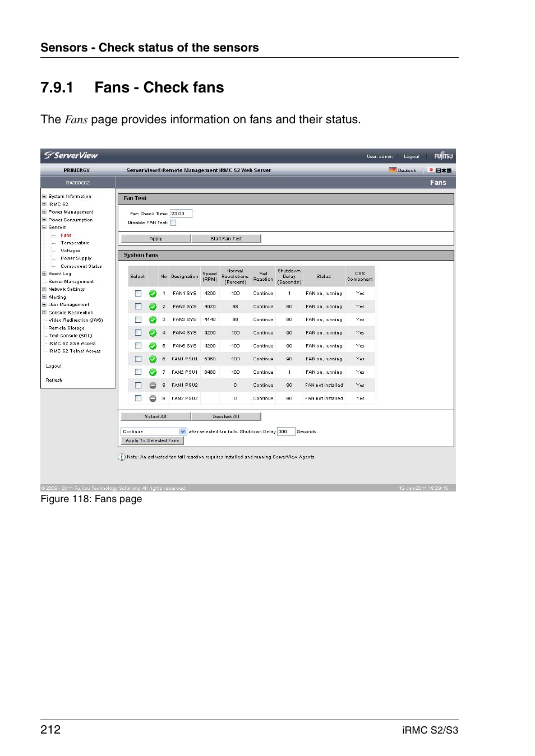The image size is (535, 756).
Task: Click the green status icon for FAN1 PSU1
Action: 153,359
